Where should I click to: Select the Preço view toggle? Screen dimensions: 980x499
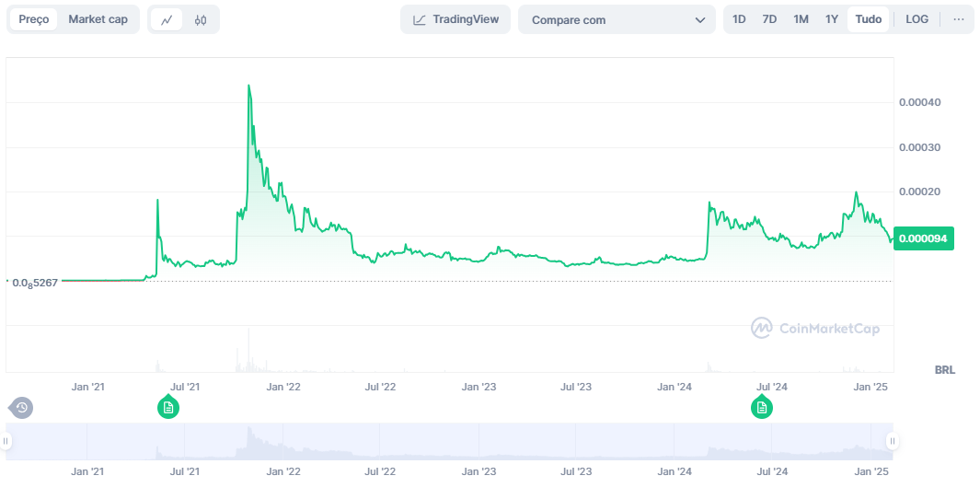click(x=34, y=19)
